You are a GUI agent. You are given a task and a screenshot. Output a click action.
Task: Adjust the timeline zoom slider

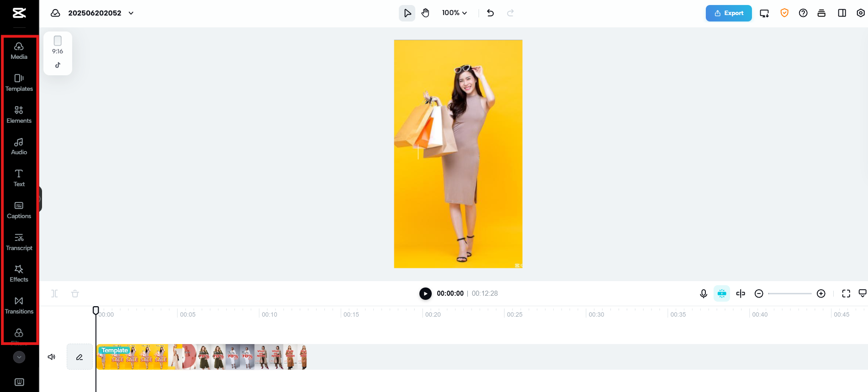click(790, 293)
